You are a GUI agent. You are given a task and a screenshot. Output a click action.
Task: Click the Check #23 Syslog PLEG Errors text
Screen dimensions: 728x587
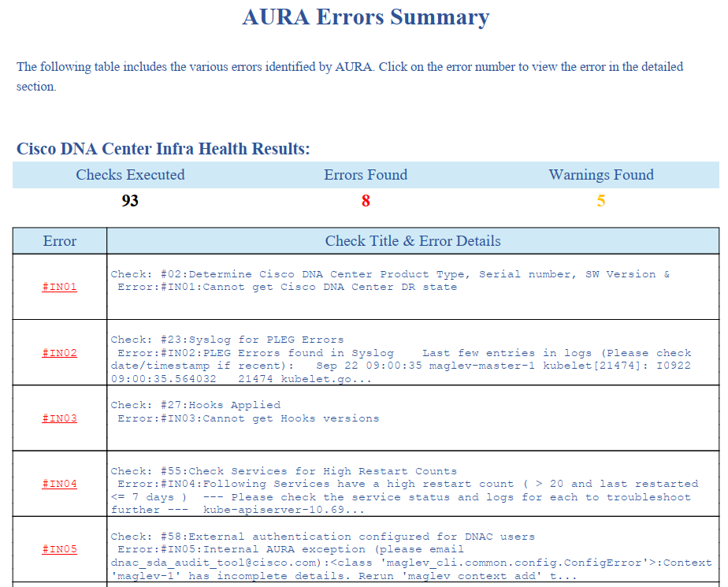227,340
